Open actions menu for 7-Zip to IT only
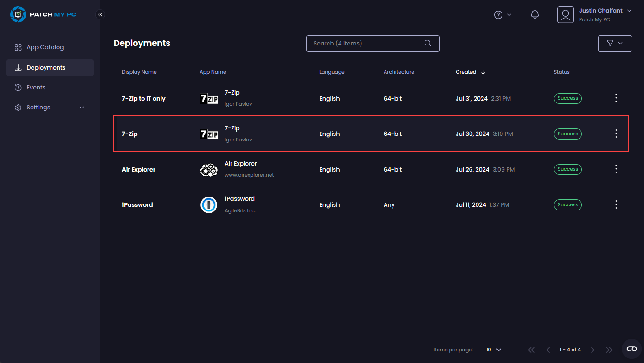644x363 pixels. pos(616,98)
